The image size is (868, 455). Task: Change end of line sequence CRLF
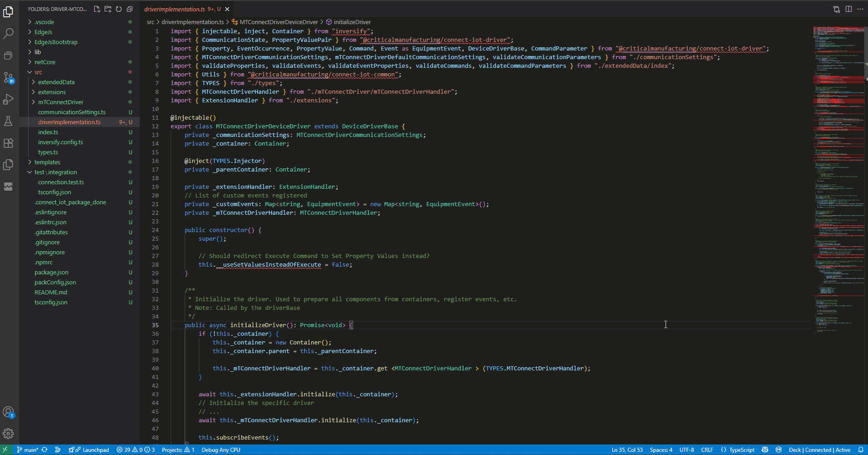pyautogui.click(x=707, y=450)
